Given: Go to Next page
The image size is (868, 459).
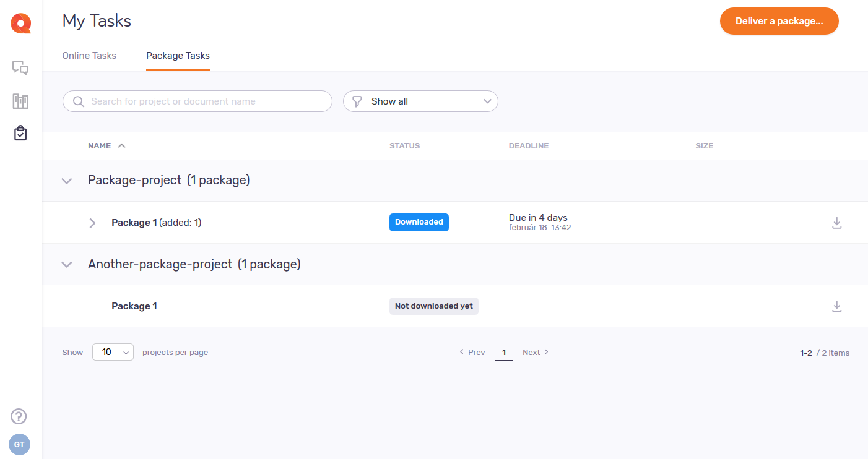Looking at the screenshot, I should click(536, 352).
